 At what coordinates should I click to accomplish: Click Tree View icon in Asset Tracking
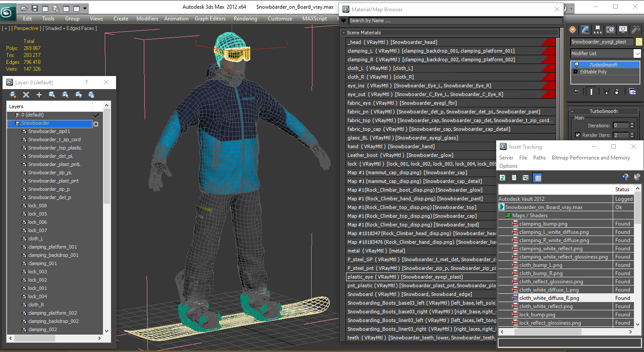(x=525, y=177)
